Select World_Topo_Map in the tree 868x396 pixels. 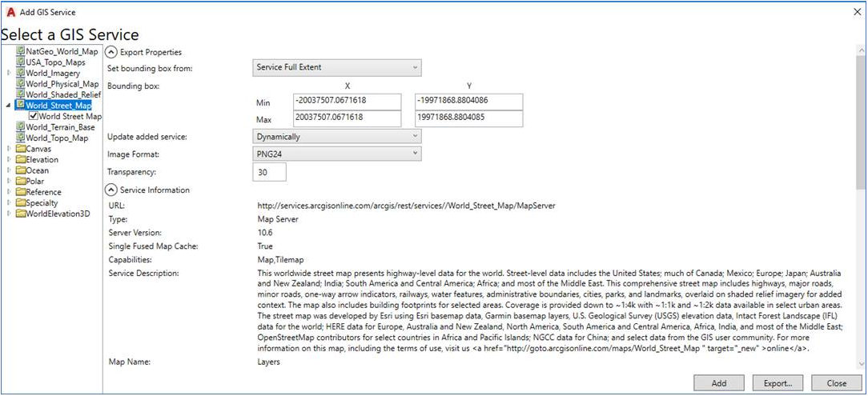coord(57,138)
